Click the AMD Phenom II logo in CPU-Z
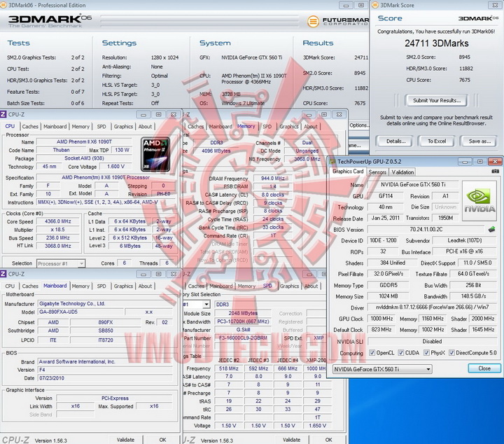 click(155, 154)
